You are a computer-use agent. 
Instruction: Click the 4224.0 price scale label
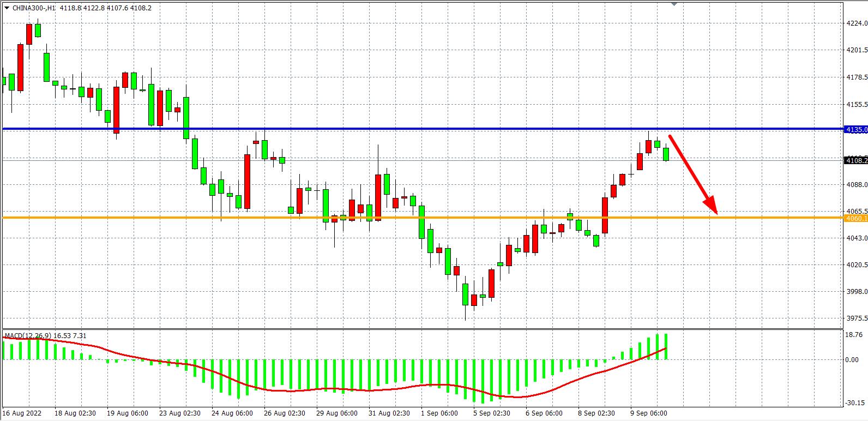pos(856,23)
